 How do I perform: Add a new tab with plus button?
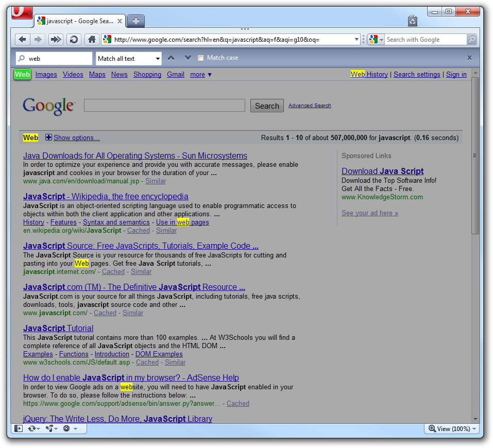point(136,21)
